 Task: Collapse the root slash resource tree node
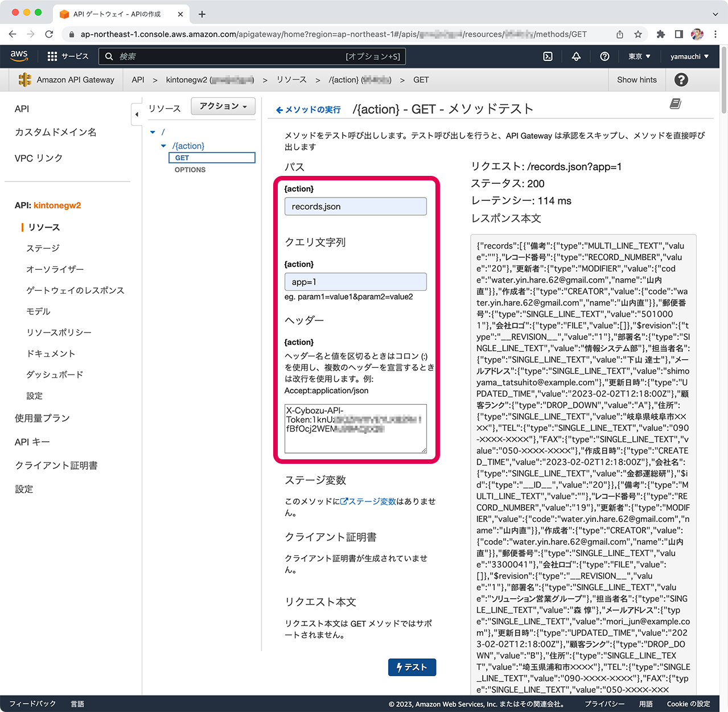tap(153, 132)
